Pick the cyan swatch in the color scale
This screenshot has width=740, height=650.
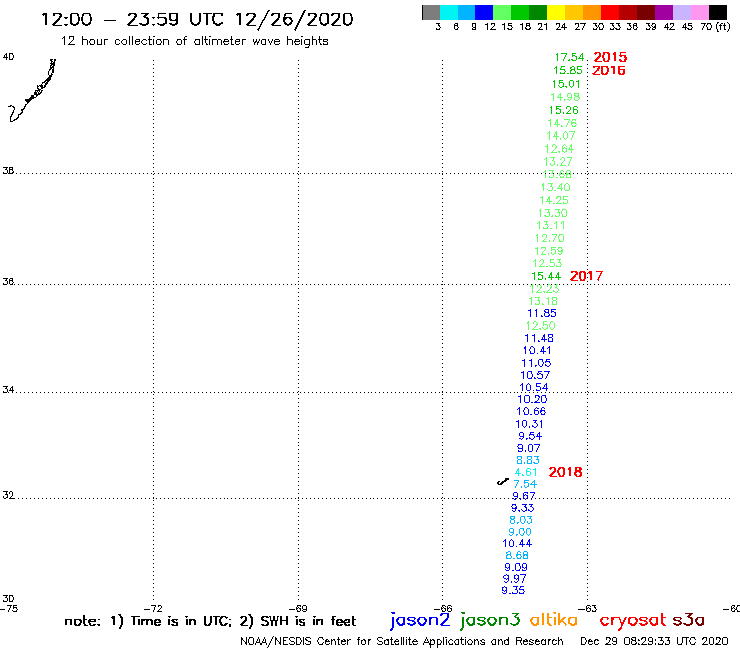tap(449, 12)
